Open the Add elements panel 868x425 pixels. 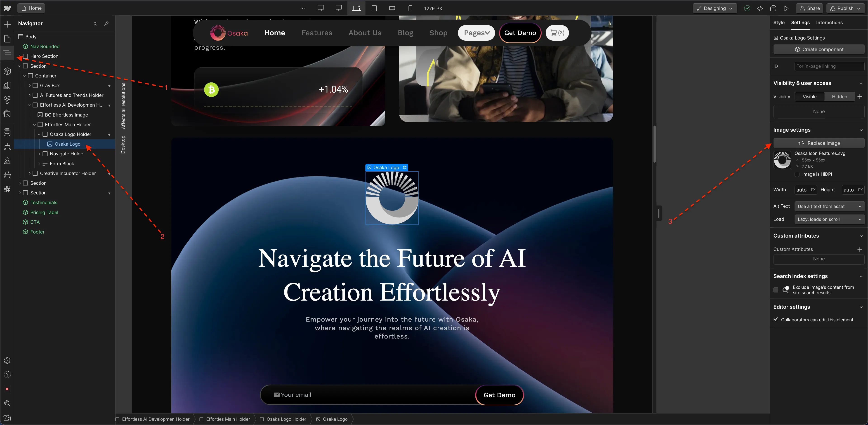(7, 24)
